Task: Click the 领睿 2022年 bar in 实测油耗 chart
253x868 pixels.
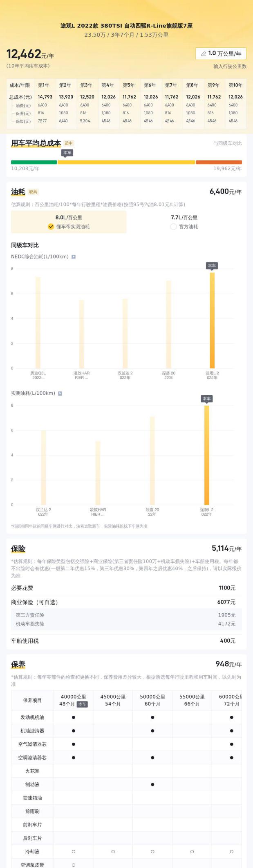Action: click(152, 461)
